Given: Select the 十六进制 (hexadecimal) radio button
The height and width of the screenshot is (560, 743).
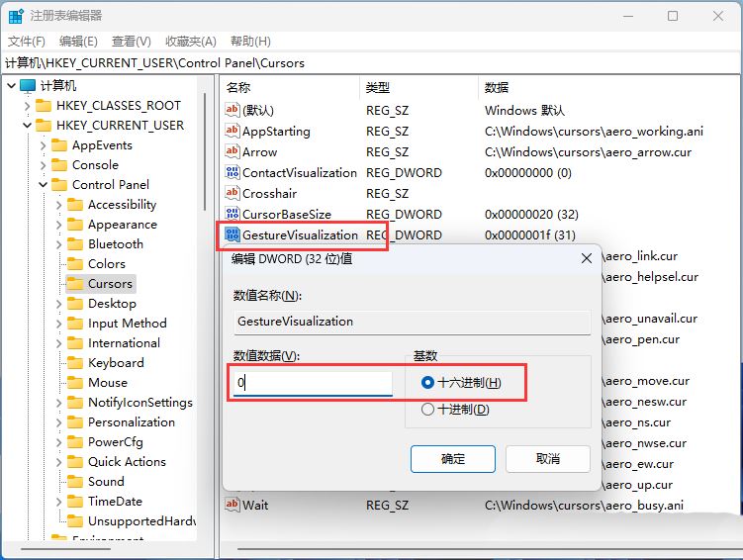Looking at the screenshot, I should (427, 383).
